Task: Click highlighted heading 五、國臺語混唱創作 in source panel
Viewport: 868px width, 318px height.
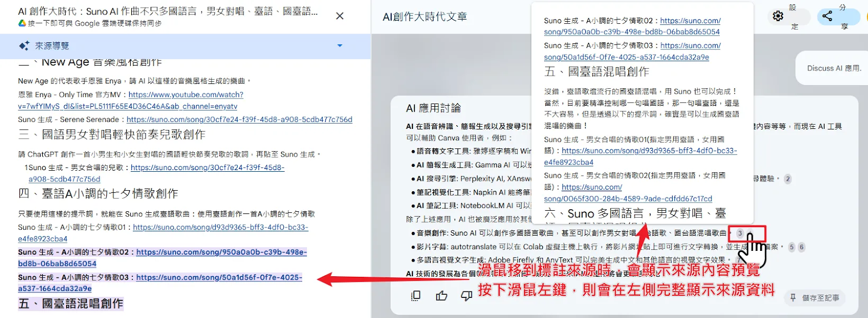Action: (71, 303)
